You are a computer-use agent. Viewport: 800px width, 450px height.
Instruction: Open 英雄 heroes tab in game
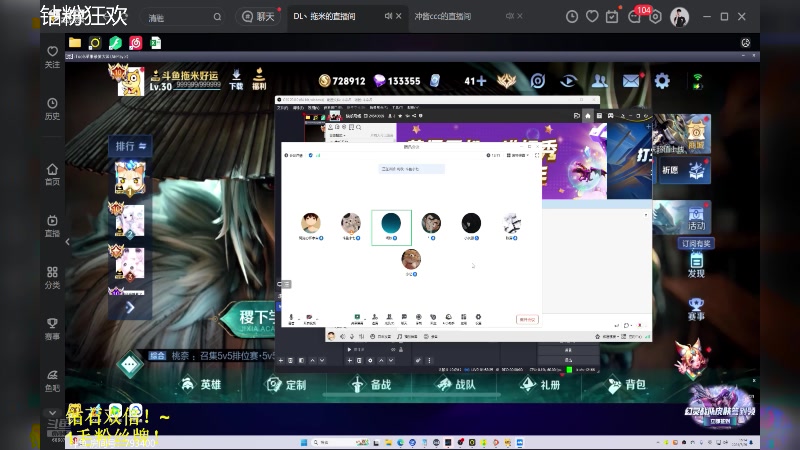pyautogui.click(x=202, y=384)
